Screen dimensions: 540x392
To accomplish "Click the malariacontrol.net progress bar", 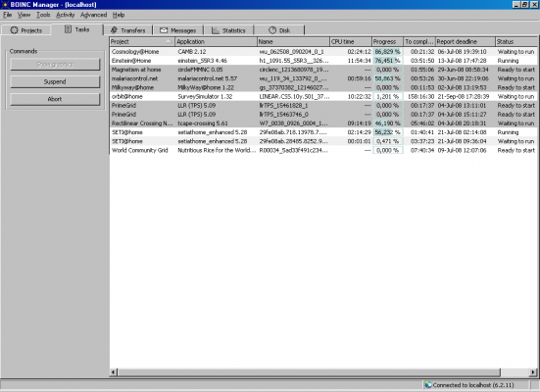I will (x=387, y=78).
